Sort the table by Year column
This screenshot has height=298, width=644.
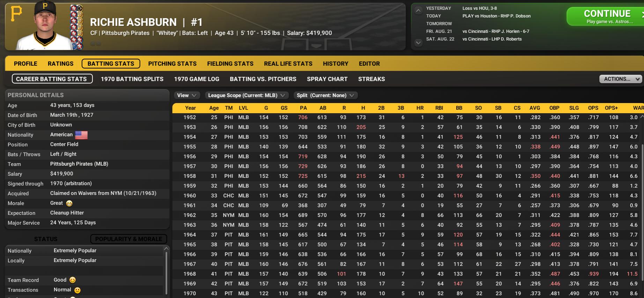pos(190,108)
